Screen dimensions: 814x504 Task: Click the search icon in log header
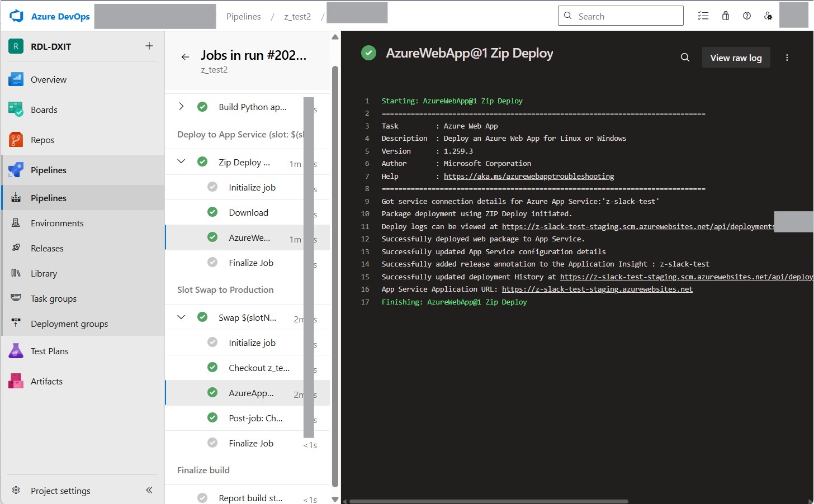point(685,57)
